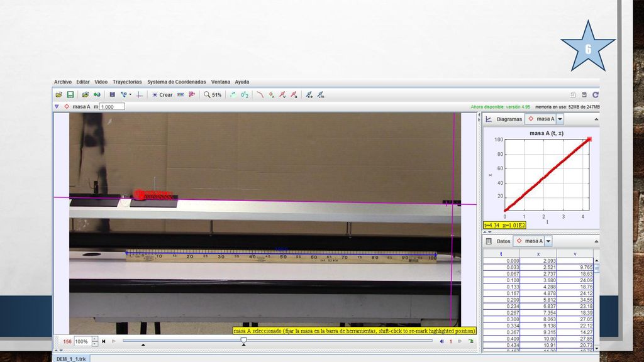The height and width of the screenshot is (362, 644).
Task: Click the Diagramas graph icon
Action: pyautogui.click(x=489, y=119)
